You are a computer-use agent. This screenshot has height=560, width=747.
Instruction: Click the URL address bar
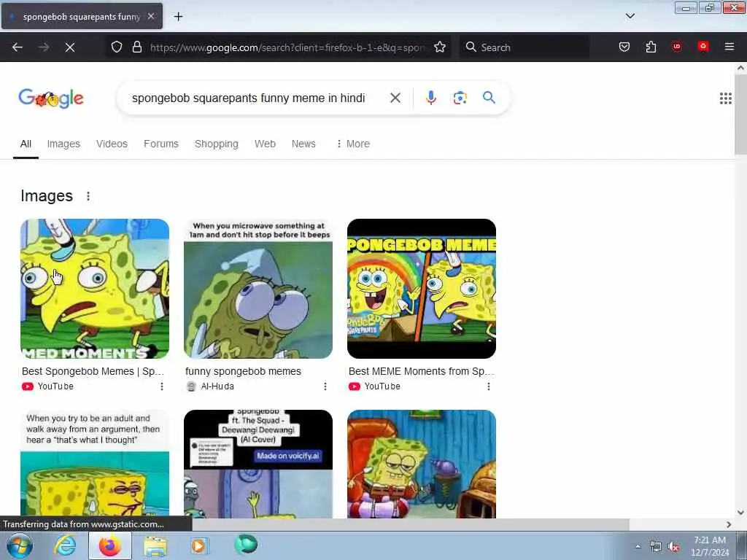pos(287,47)
